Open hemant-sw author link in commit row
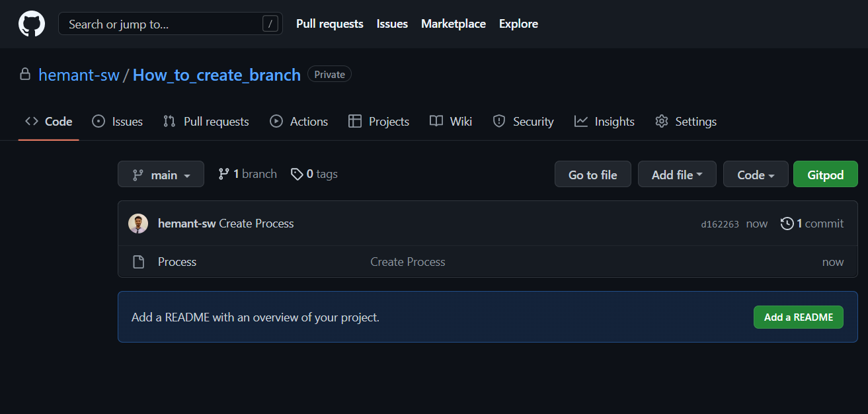This screenshot has height=414, width=868. 187,224
